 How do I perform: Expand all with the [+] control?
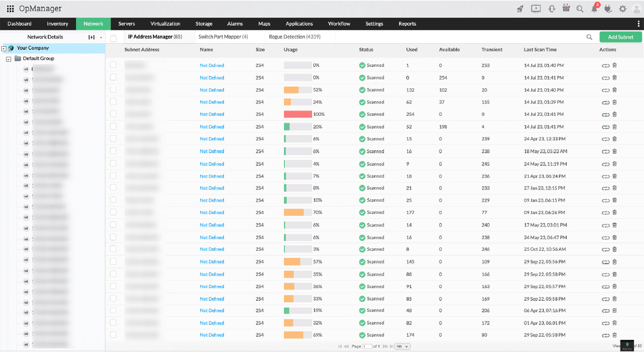(91, 37)
